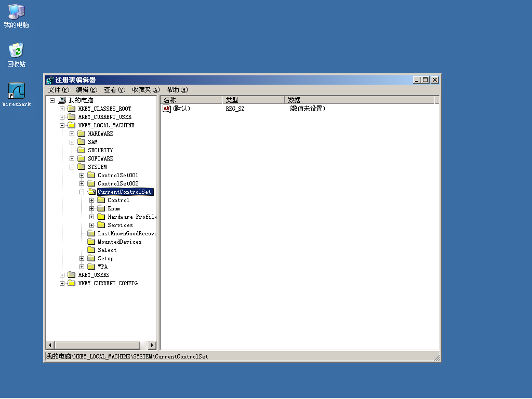Click the computer icon at tree root
532x399 pixels.
coord(62,100)
